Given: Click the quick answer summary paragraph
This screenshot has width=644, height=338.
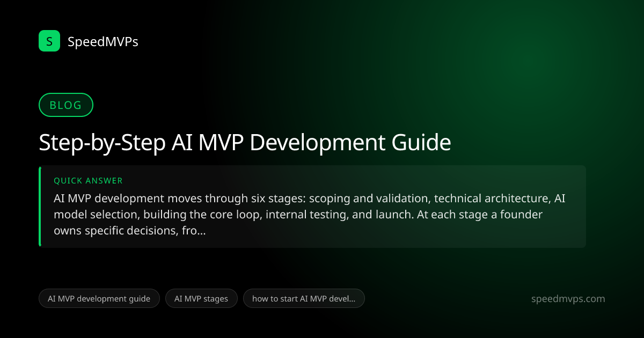Looking at the screenshot, I should (310, 215).
